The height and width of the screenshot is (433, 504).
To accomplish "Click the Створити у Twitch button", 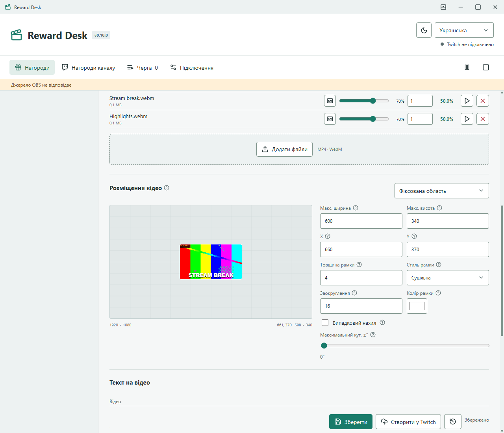I will (x=408, y=422).
